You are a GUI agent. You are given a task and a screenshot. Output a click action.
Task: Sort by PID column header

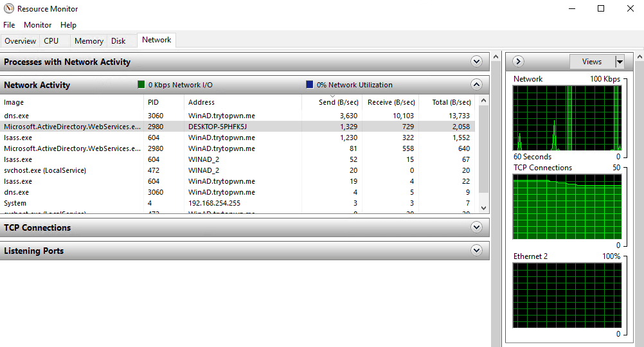tap(164, 102)
